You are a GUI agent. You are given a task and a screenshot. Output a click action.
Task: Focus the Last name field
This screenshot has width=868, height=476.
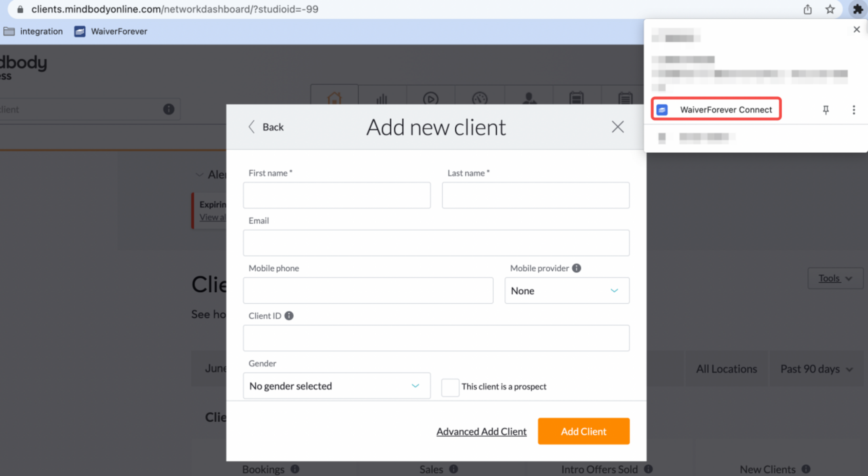pyautogui.click(x=536, y=195)
